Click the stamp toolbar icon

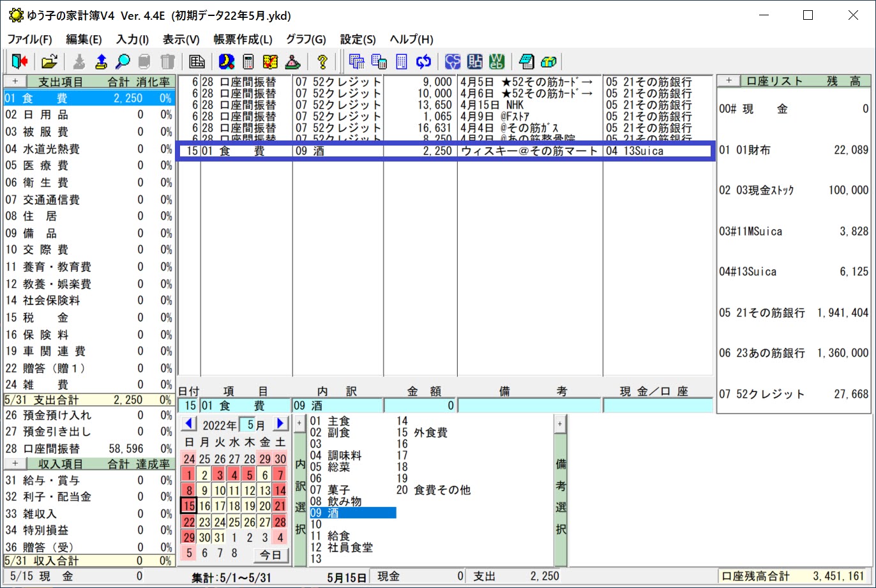click(292, 62)
